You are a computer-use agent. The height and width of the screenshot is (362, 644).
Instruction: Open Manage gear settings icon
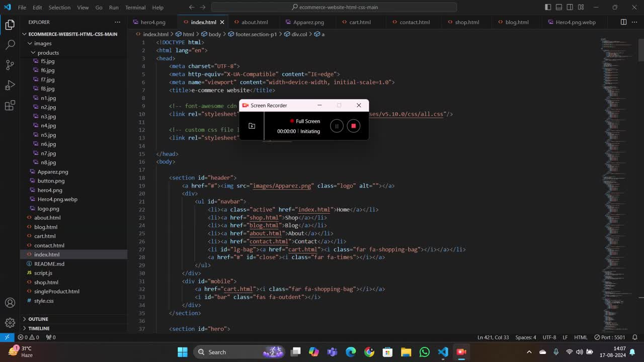pos(10,323)
